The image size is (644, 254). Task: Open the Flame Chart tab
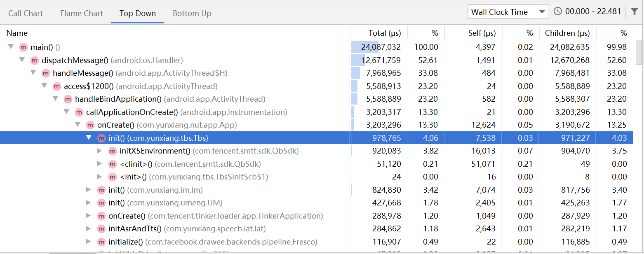[82, 13]
